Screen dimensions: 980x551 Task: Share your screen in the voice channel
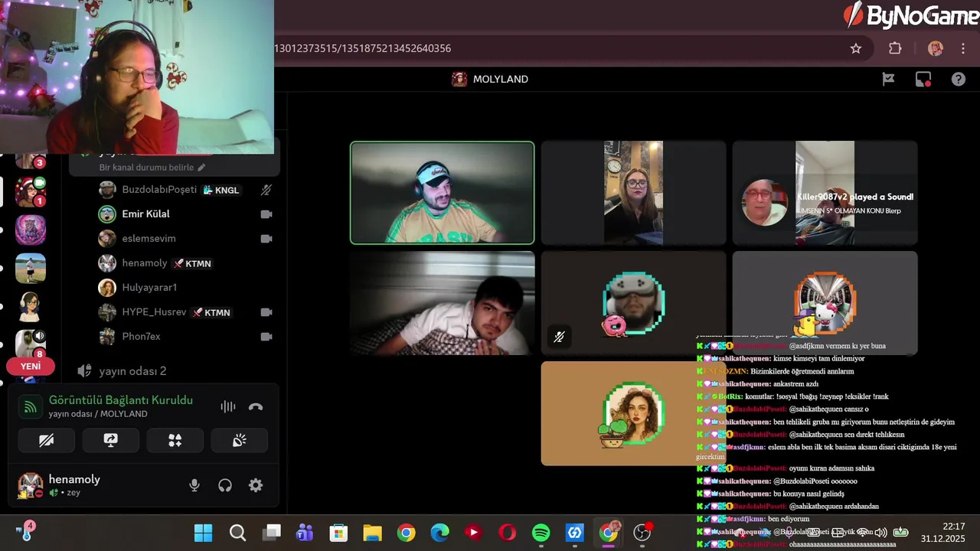[x=111, y=440]
